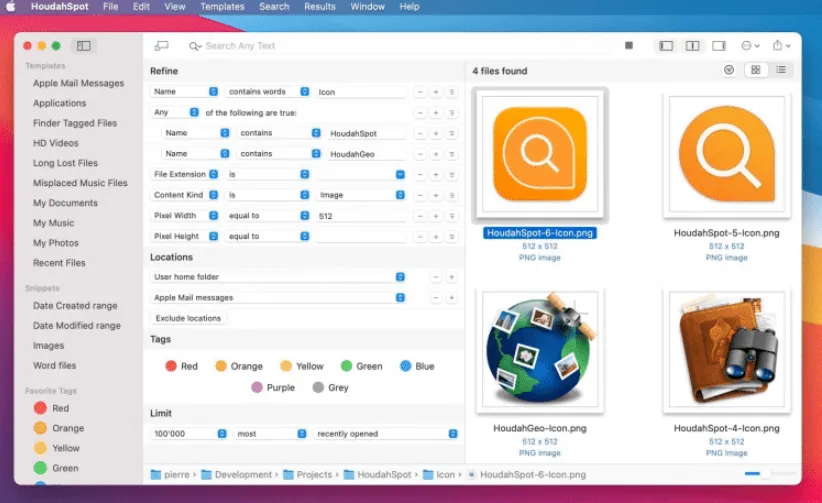
Task: Open the Pixel Width 'equal to' dropdown
Action: click(x=267, y=216)
